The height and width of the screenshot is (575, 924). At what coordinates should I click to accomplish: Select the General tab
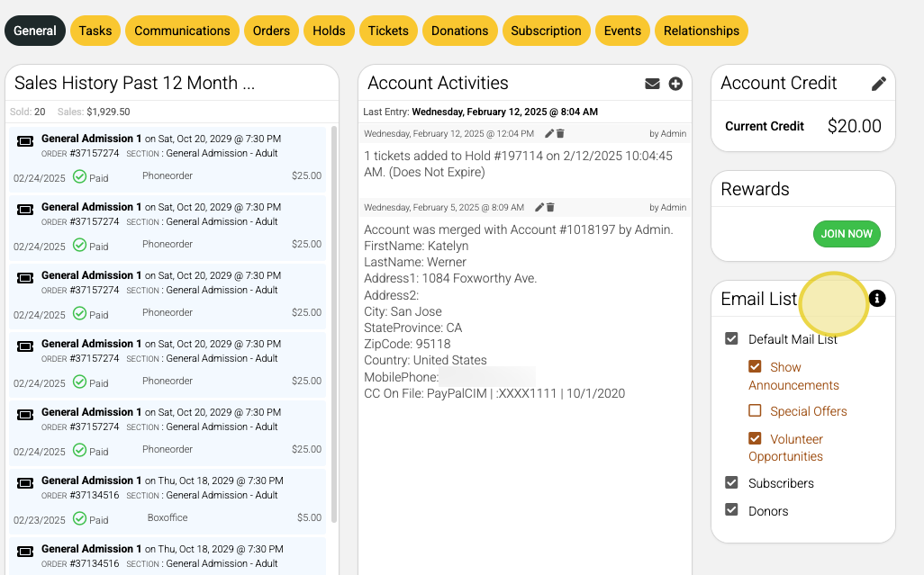pos(35,31)
